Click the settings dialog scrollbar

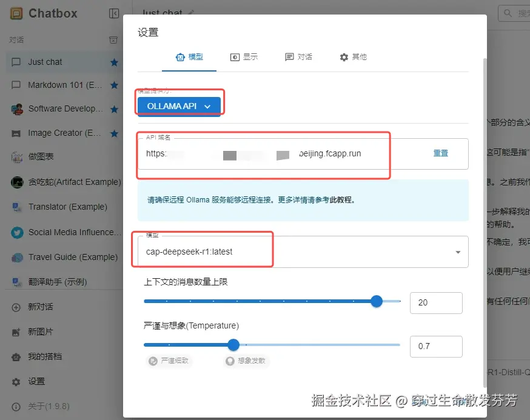click(485, 223)
